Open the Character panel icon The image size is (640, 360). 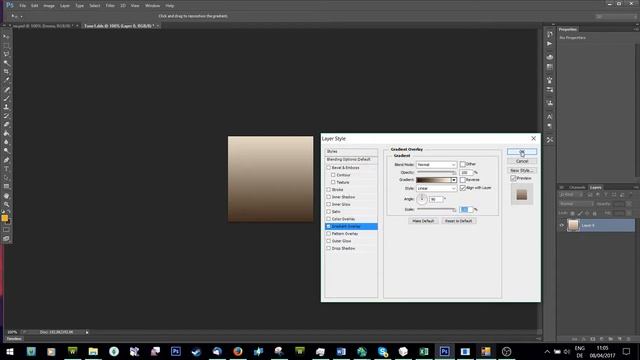(x=549, y=117)
